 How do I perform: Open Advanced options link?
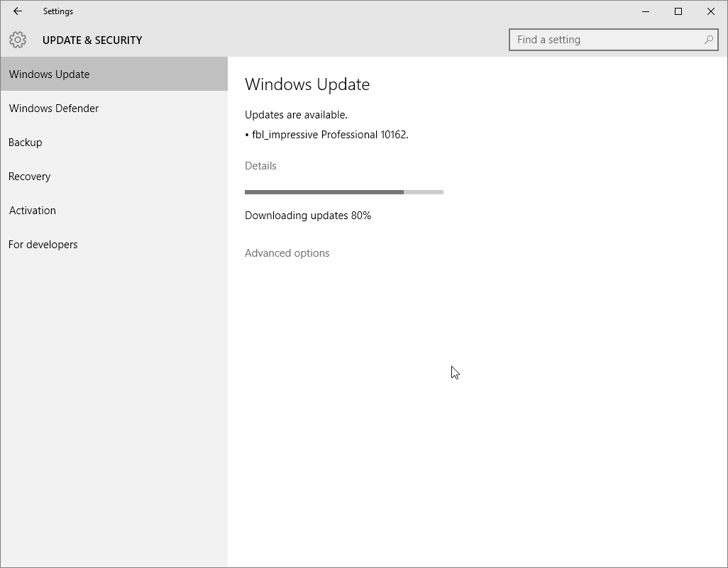(x=287, y=253)
